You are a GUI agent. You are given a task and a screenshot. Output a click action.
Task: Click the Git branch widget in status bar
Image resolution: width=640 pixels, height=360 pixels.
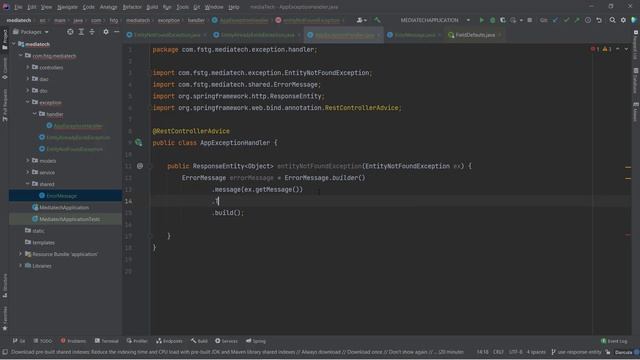click(x=576, y=352)
